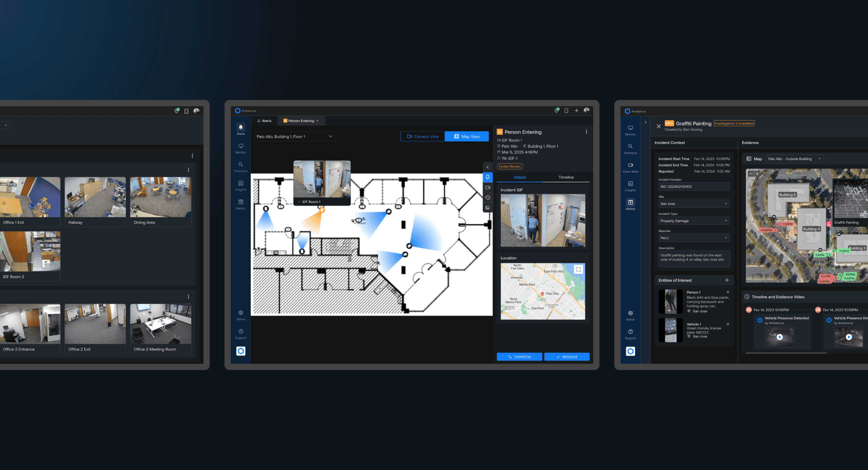
Task: Open the Incident Type Property Damage dropdown
Action: (x=694, y=221)
